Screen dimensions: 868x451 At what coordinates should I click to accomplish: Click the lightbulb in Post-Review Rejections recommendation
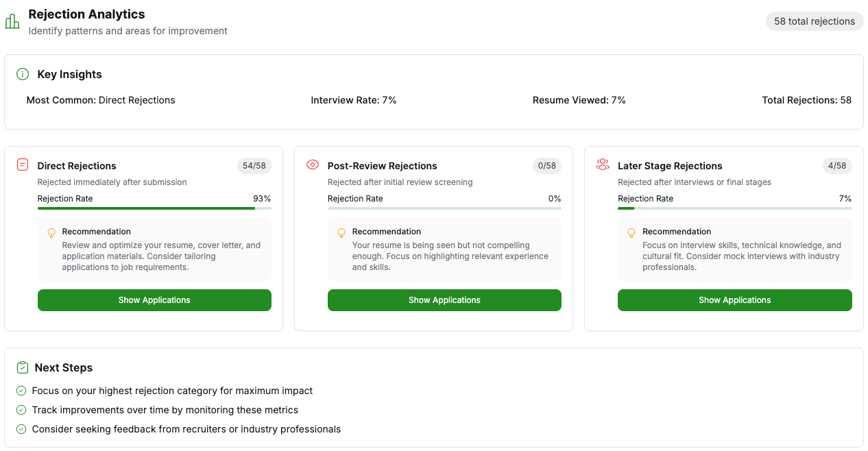(341, 233)
